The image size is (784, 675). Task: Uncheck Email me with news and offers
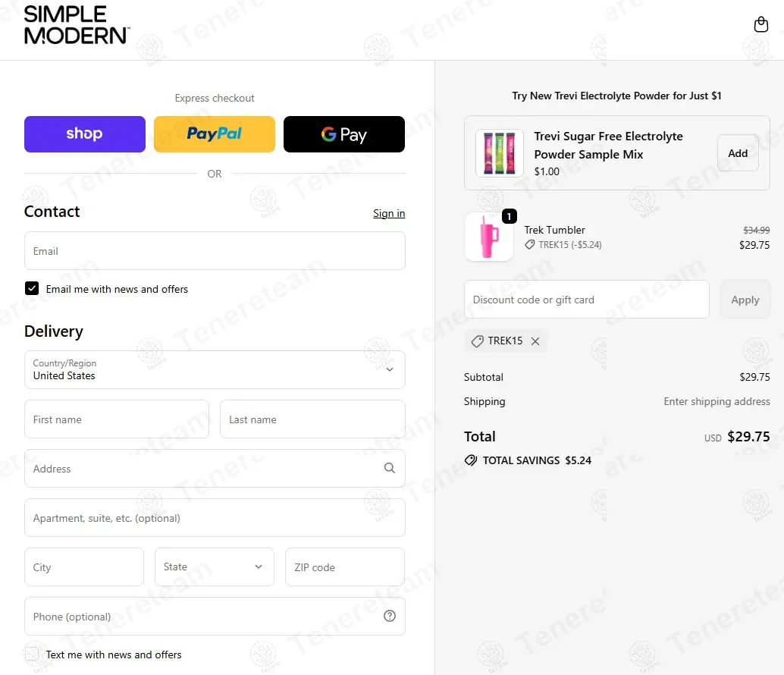(x=32, y=289)
